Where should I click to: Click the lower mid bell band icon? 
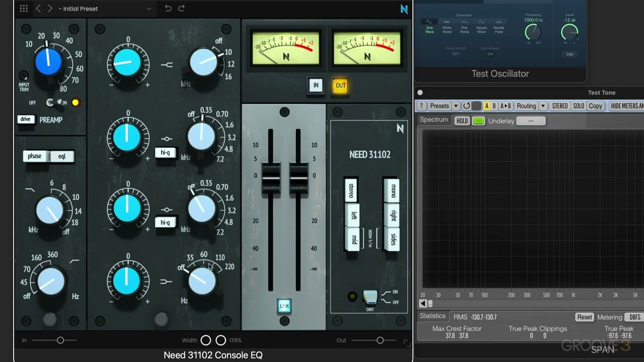pos(167,210)
